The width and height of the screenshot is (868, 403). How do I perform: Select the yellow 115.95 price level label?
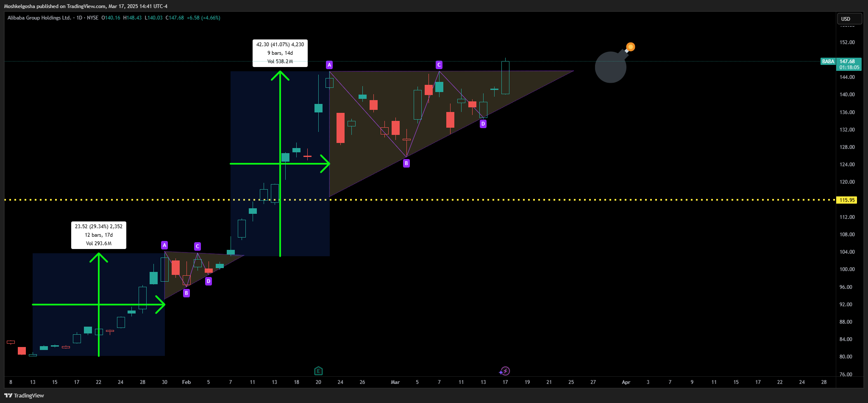(846, 200)
